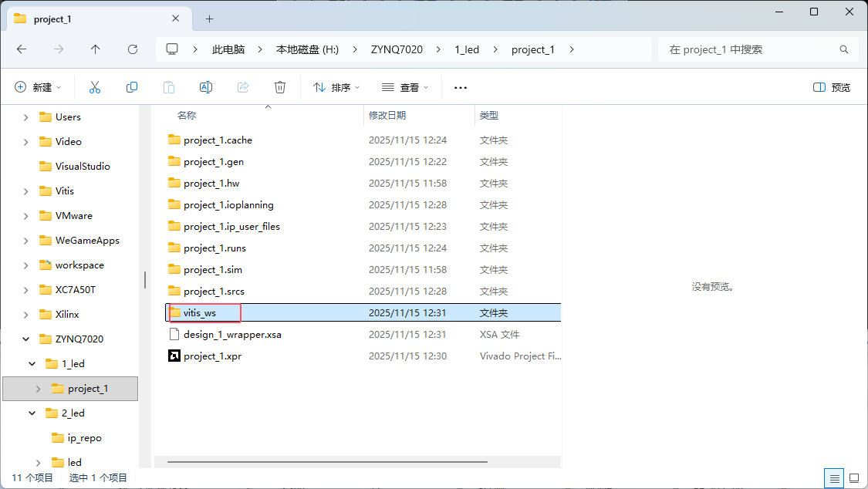Switch to large icons view layout
Viewport: 868px width, 489px height.
854,478
